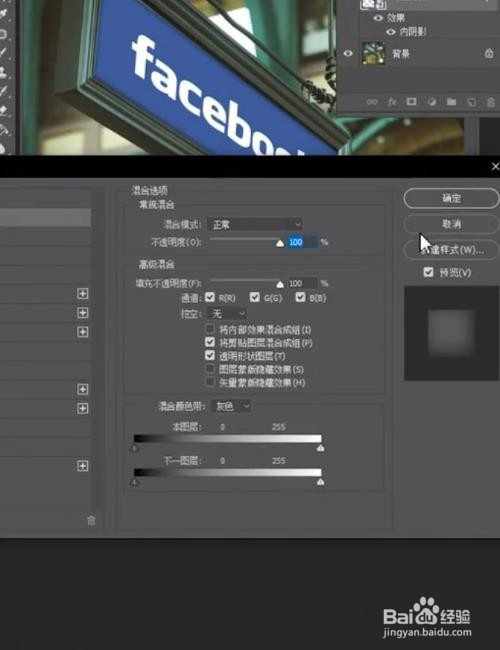Click the 下一图层 white point slider handle
500x650 pixels.
tap(320, 482)
